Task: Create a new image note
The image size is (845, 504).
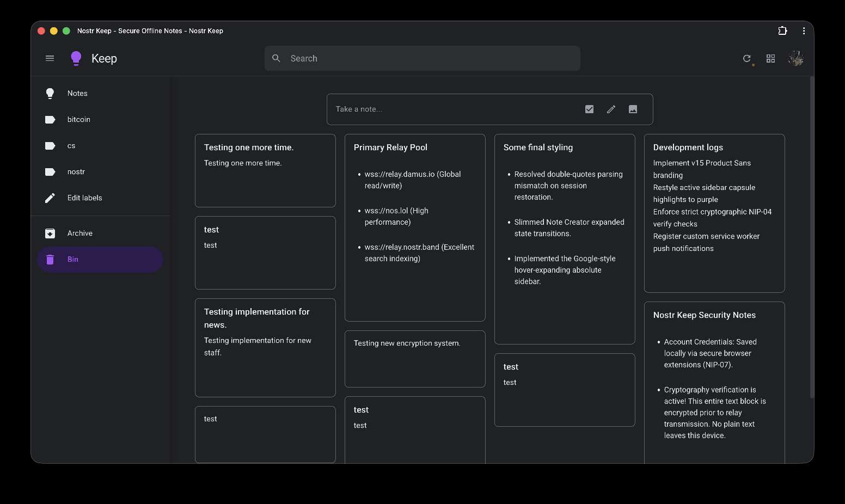Action: (633, 109)
